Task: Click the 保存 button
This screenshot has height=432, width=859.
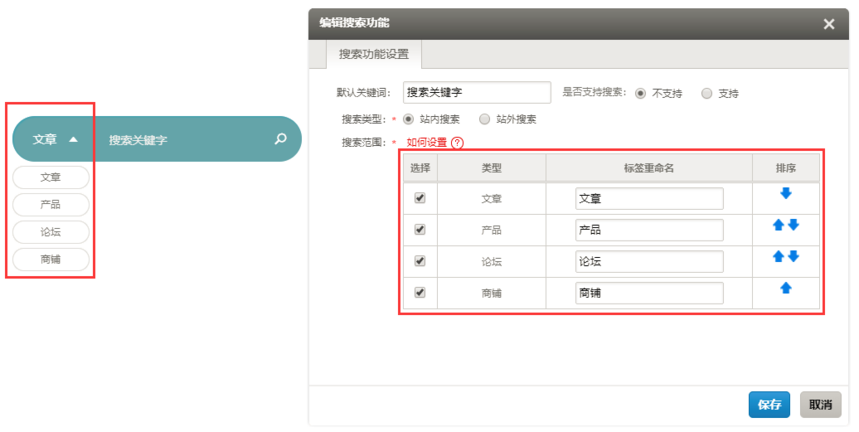Action: point(769,405)
